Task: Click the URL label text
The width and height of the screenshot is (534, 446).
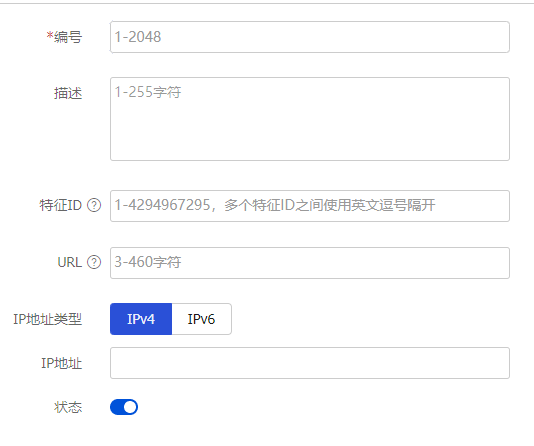Action: click(x=69, y=262)
